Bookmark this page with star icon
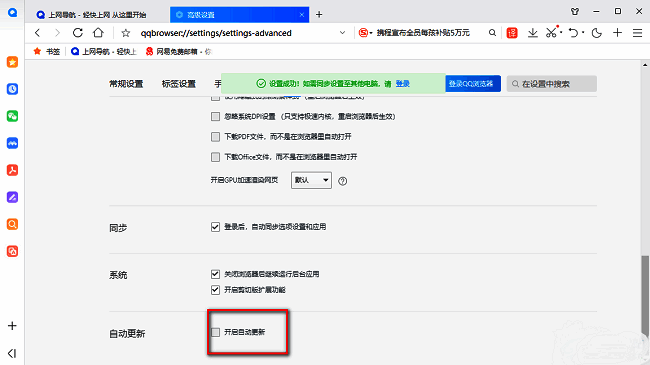The height and width of the screenshot is (365, 650). pos(126,33)
